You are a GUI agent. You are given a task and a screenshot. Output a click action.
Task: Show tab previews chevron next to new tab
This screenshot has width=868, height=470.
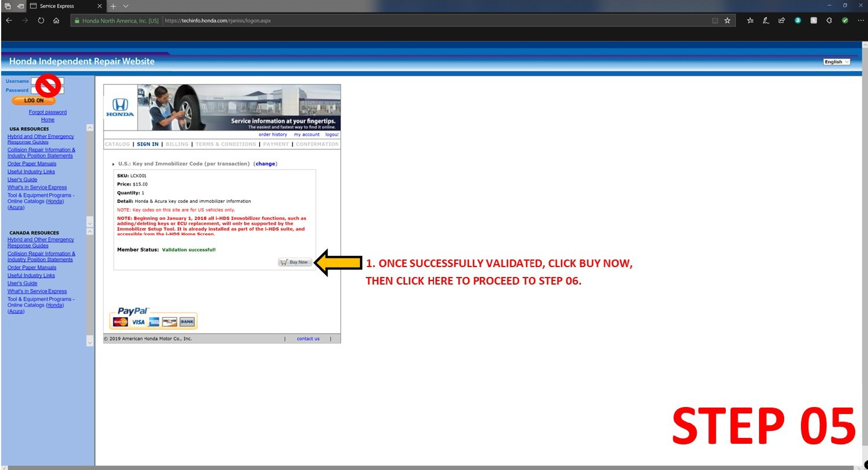point(126,6)
